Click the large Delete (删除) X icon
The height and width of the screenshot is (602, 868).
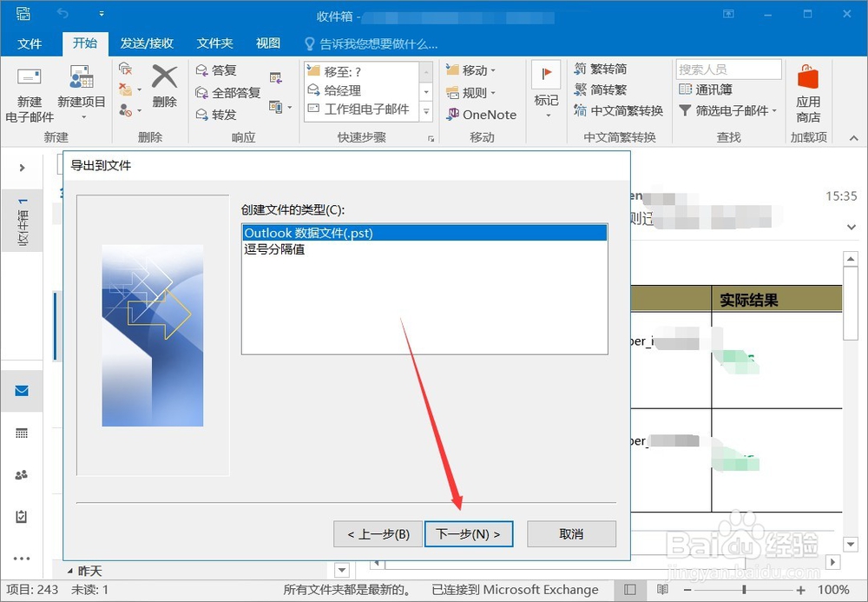pos(164,76)
